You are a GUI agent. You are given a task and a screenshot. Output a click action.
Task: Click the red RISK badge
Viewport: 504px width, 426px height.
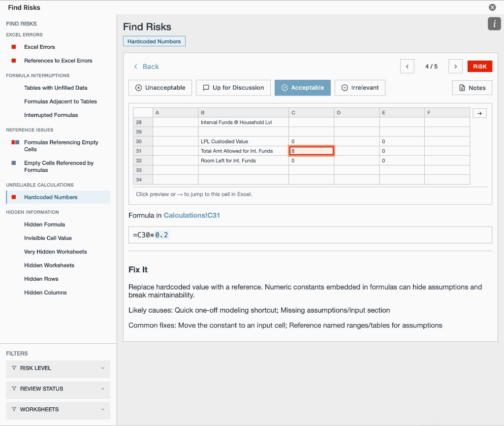click(x=479, y=66)
